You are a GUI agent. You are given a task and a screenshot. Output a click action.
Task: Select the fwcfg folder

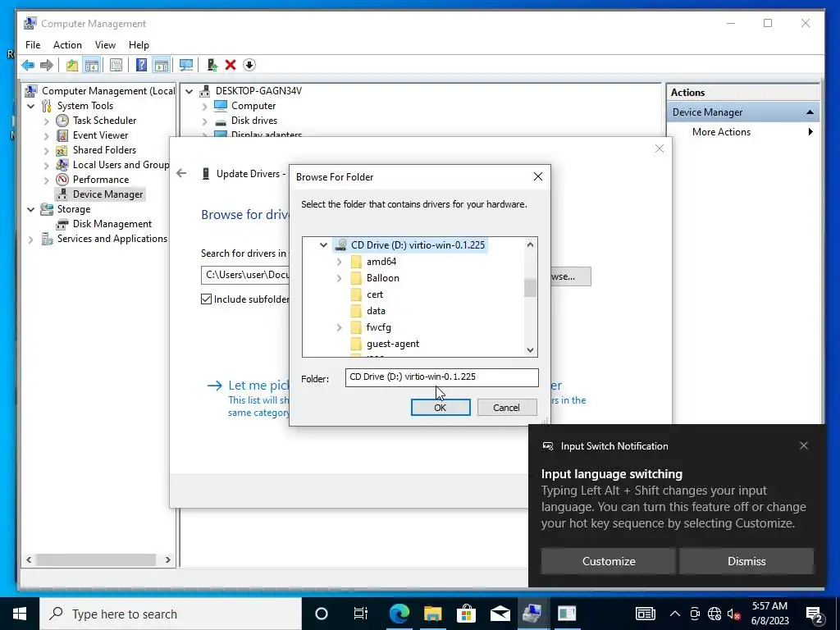tap(378, 327)
